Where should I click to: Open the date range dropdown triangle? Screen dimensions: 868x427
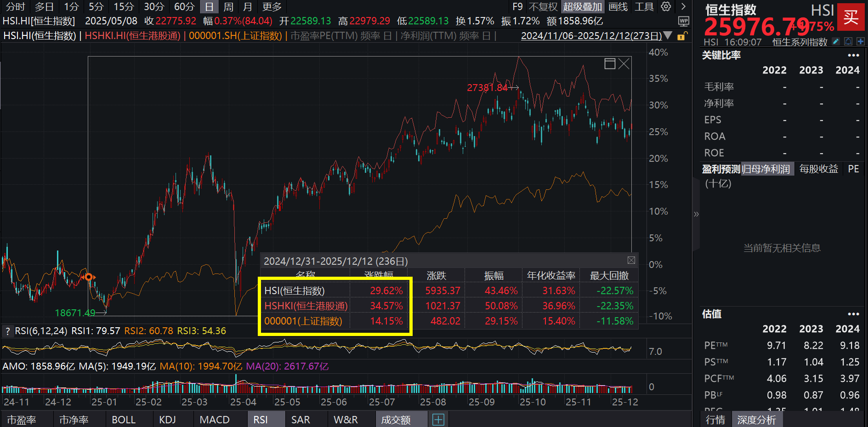[669, 35]
